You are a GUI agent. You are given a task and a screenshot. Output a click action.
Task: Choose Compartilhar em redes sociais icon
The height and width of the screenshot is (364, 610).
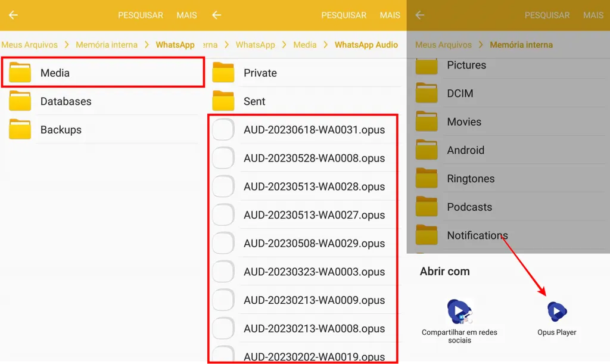[x=459, y=311]
